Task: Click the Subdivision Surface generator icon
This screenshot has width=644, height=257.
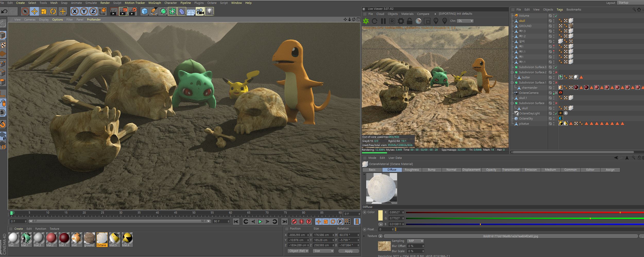Action: pos(163,11)
